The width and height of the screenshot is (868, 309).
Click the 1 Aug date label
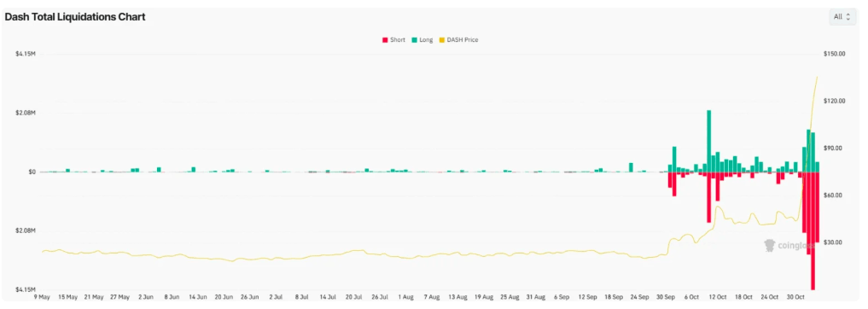[x=406, y=297]
